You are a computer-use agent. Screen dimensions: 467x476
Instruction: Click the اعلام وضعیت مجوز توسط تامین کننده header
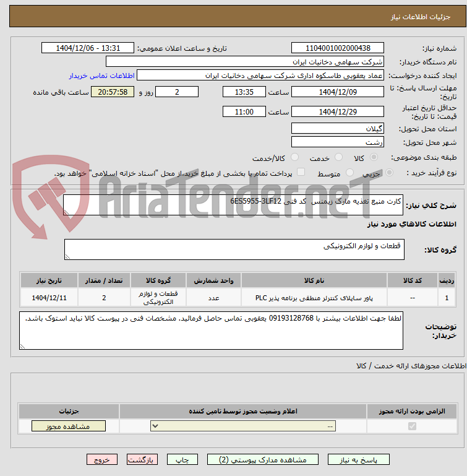pyautogui.click(x=243, y=412)
